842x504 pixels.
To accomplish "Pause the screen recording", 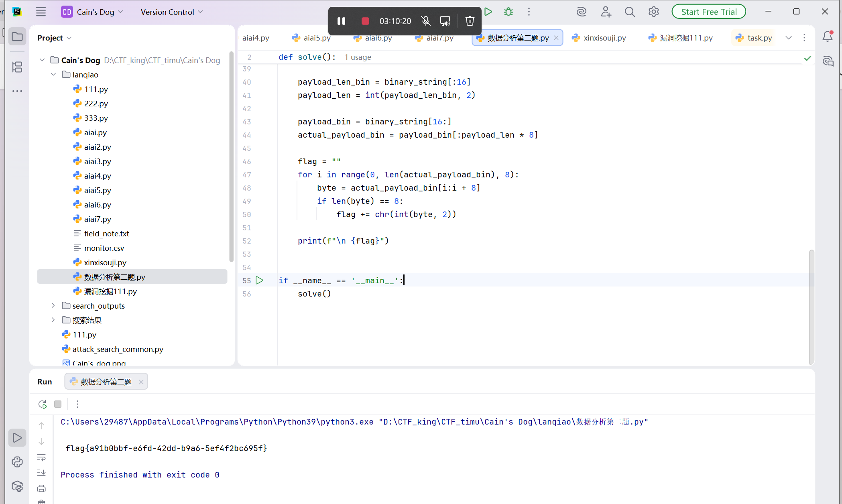I will click(342, 21).
